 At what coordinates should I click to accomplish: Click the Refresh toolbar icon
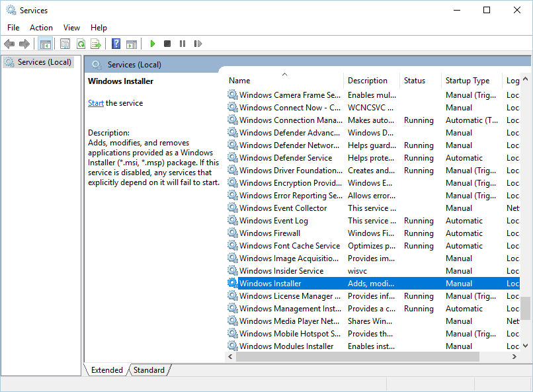(81, 44)
